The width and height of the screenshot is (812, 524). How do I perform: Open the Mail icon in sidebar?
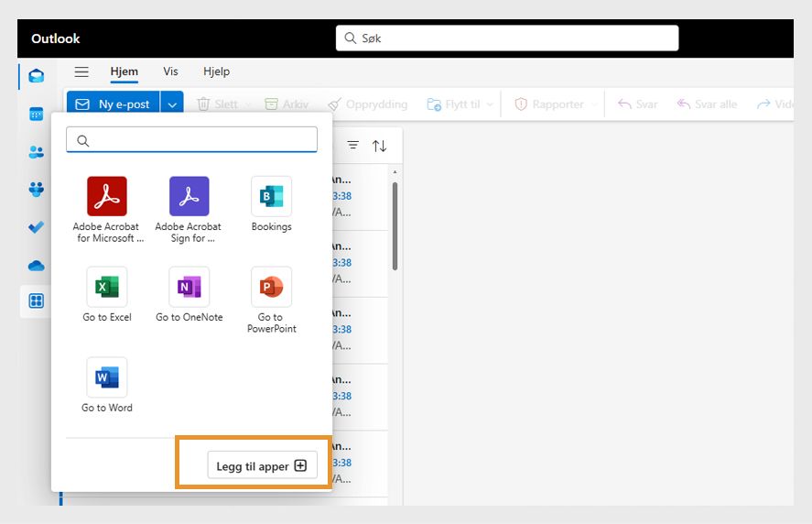37,76
